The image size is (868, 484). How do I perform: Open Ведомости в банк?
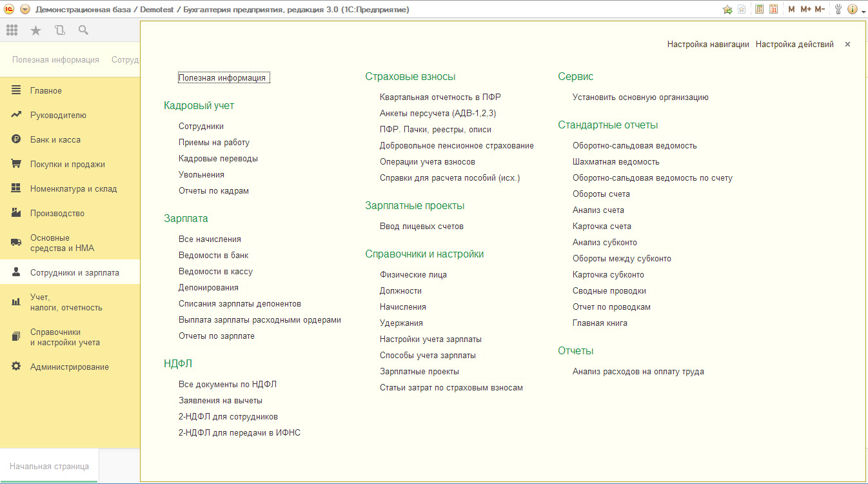tap(213, 256)
